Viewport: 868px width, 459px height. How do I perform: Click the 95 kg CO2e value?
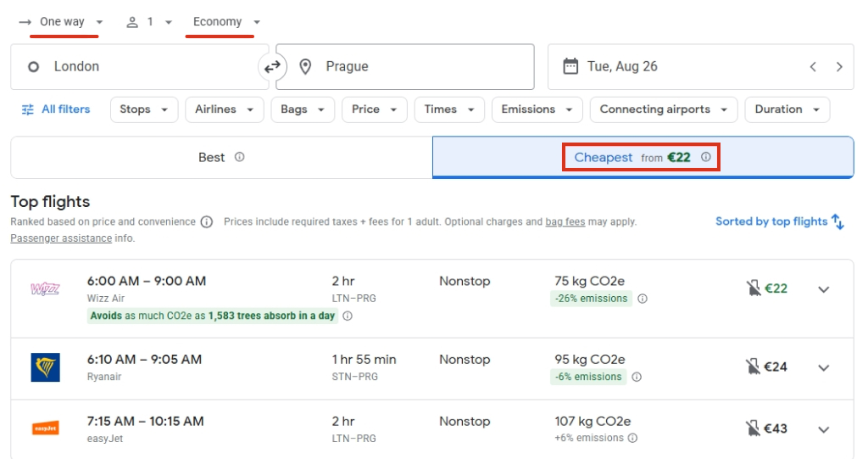click(590, 360)
